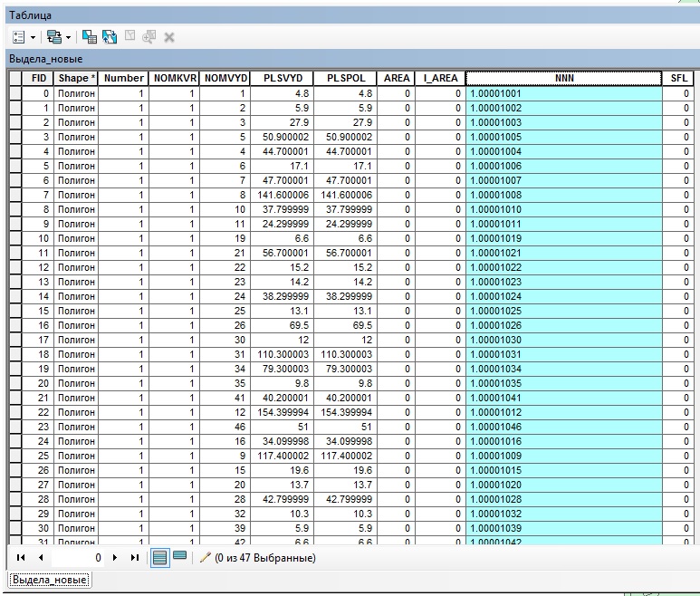Click the pencil edit status icon
Image resolution: width=700 pixels, height=596 pixels.
point(205,557)
